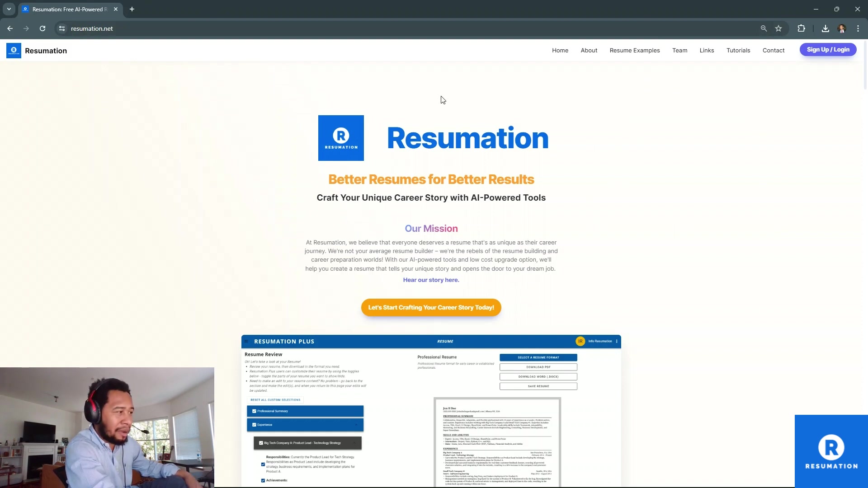
Task: Toggle Big Tech Company A Product Lead checkbox
Action: (261, 443)
